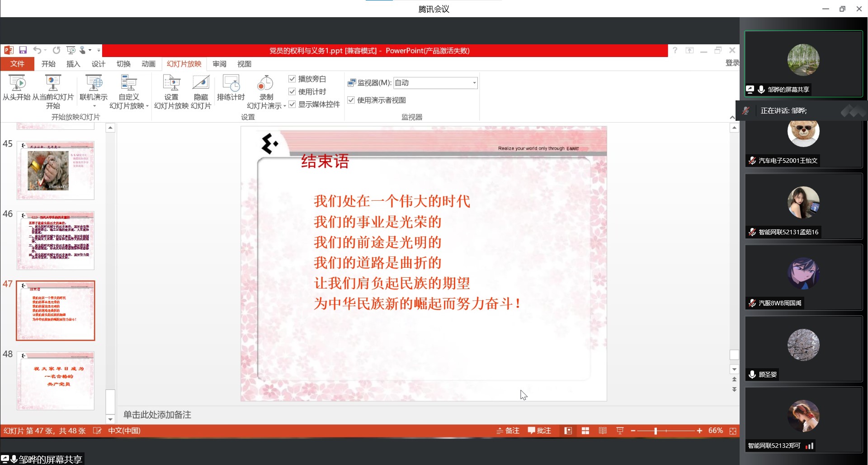Toggle the Play Narrations (播放旁白) checkbox

coord(292,79)
